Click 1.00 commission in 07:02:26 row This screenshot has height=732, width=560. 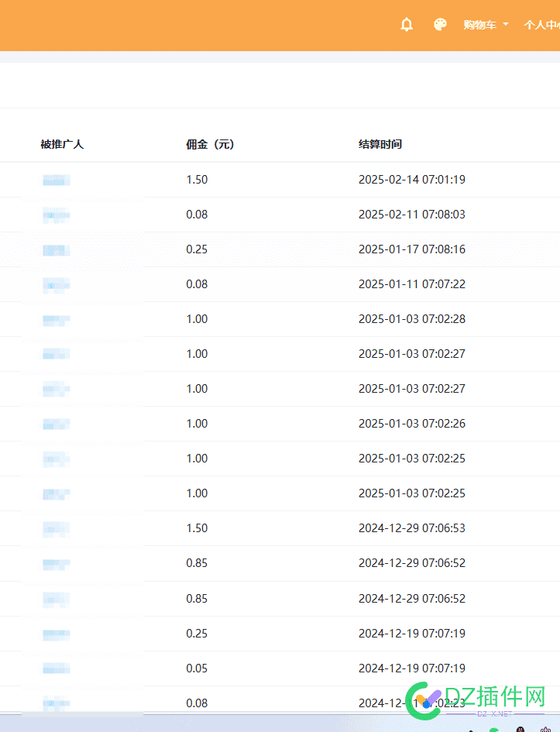click(x=197, y=424)
